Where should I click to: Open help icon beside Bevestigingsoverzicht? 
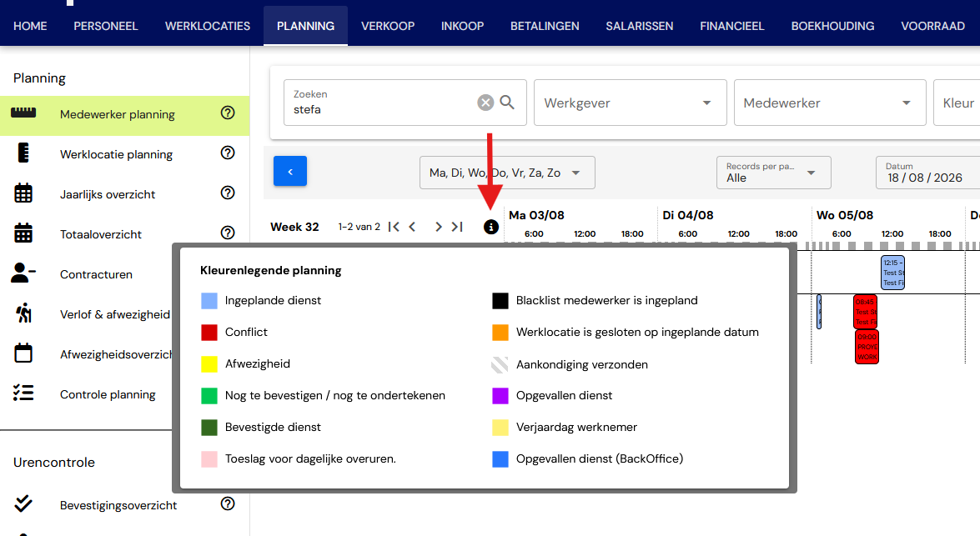pyautogui.click(x=228, y=504)
